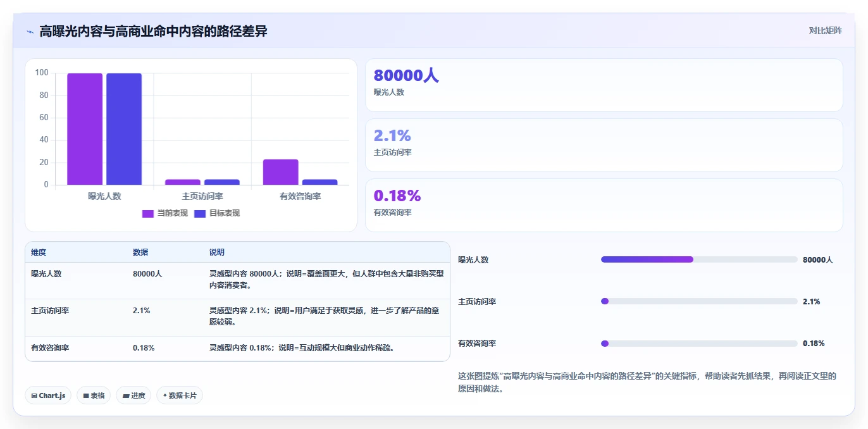Select the 0.18% stat card

[x=604, y=205]
